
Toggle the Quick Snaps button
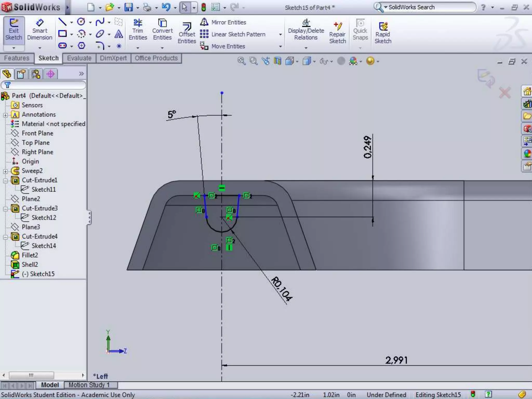360,30
